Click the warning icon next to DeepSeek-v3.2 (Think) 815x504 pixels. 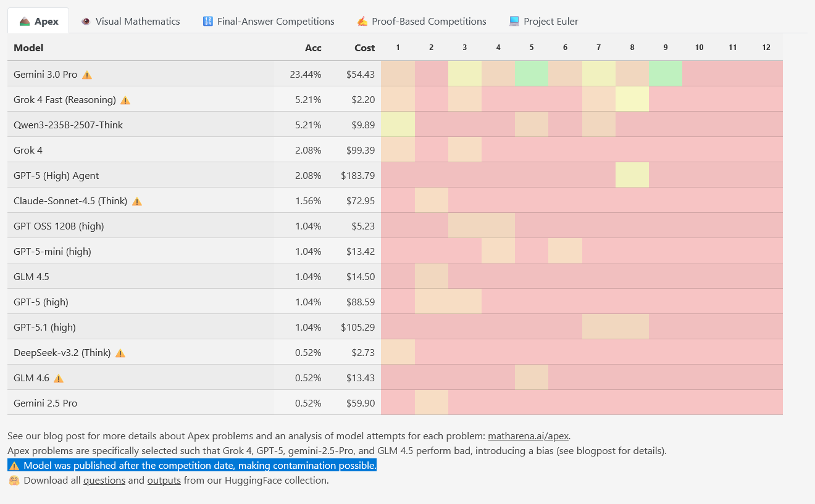point(120,352)
